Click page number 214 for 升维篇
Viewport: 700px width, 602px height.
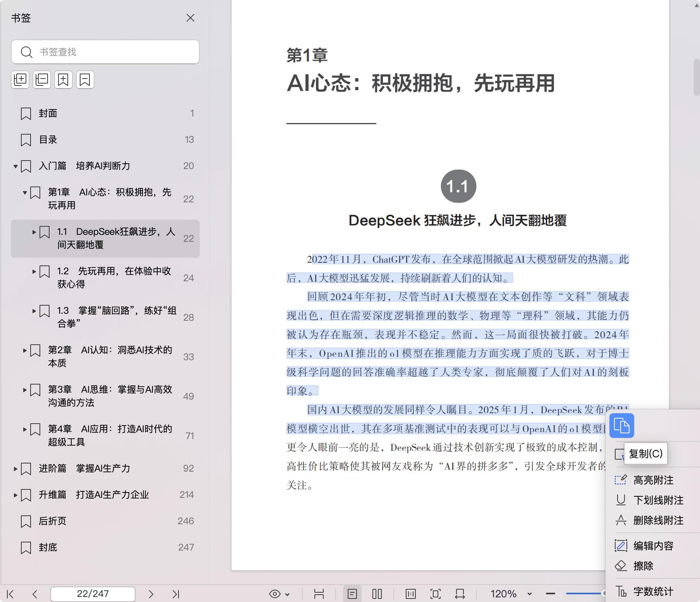(187, 495)
